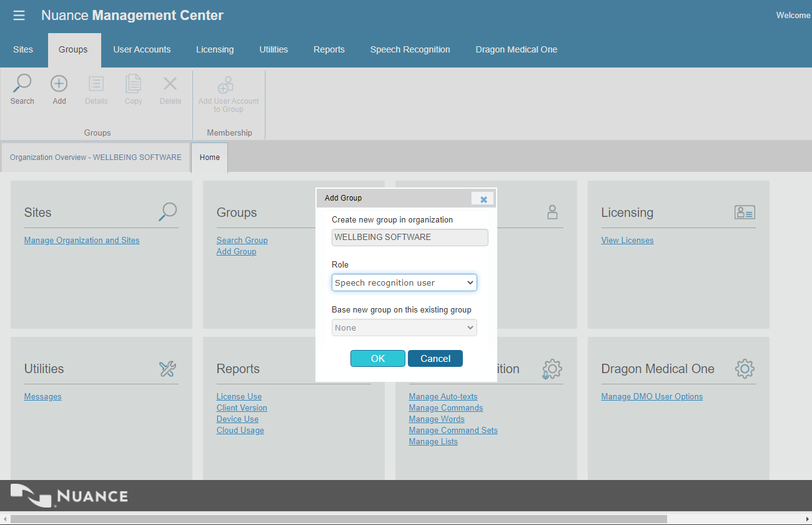Screen dimensions: 812x525
Task: Click the Manage Command Sets link
Action: [453, 430]
